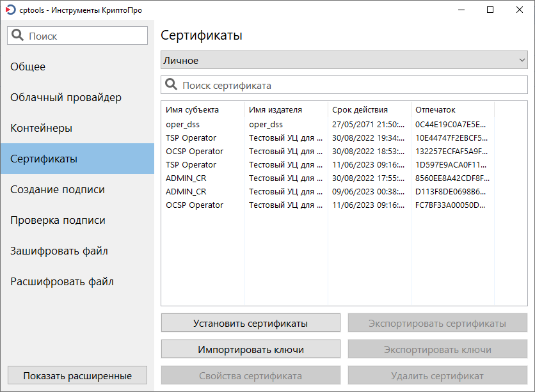
Task: Select the ADMIN_CR certificate expiring 09/06/2023
Action: point(328,192)
